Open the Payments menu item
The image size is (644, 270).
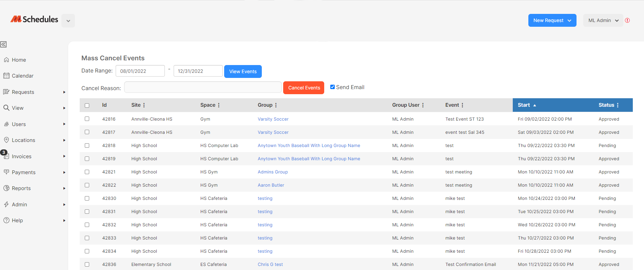point(24,172)
